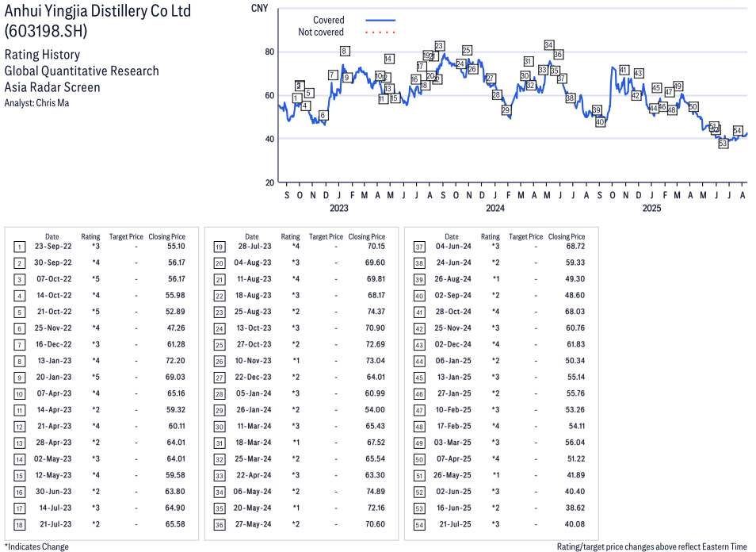Click the closing price 55.10
Image resolution: width=756 pixels, height=552 pixels.
pyautogui.click(x=176, y=246)
